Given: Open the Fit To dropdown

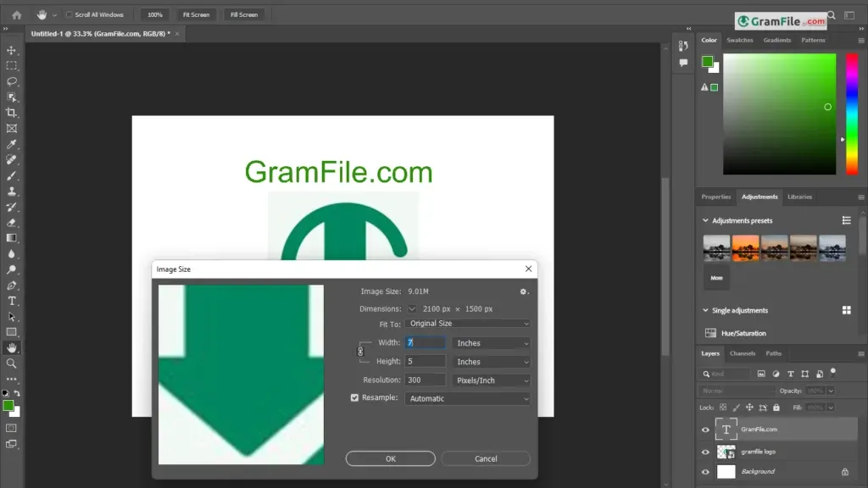Looking at the screenshot, I should pos(468,324).
